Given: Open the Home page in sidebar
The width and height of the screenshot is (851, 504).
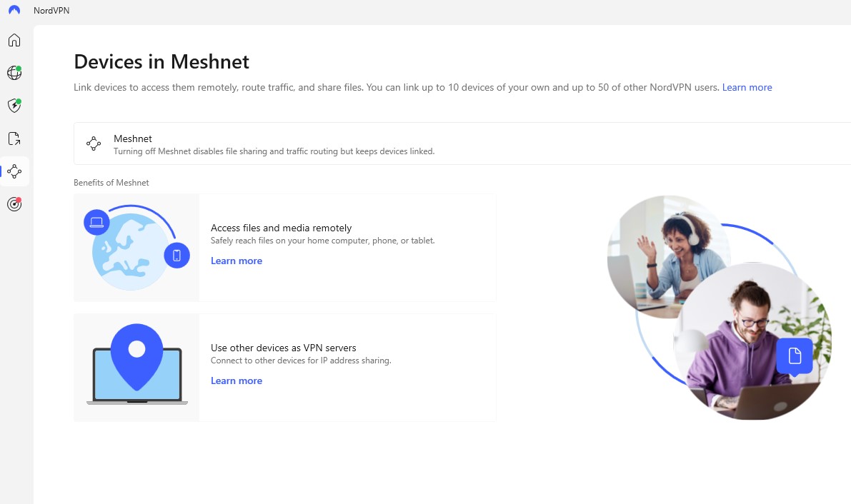Looking at the screenshot, I should point(14,40).
